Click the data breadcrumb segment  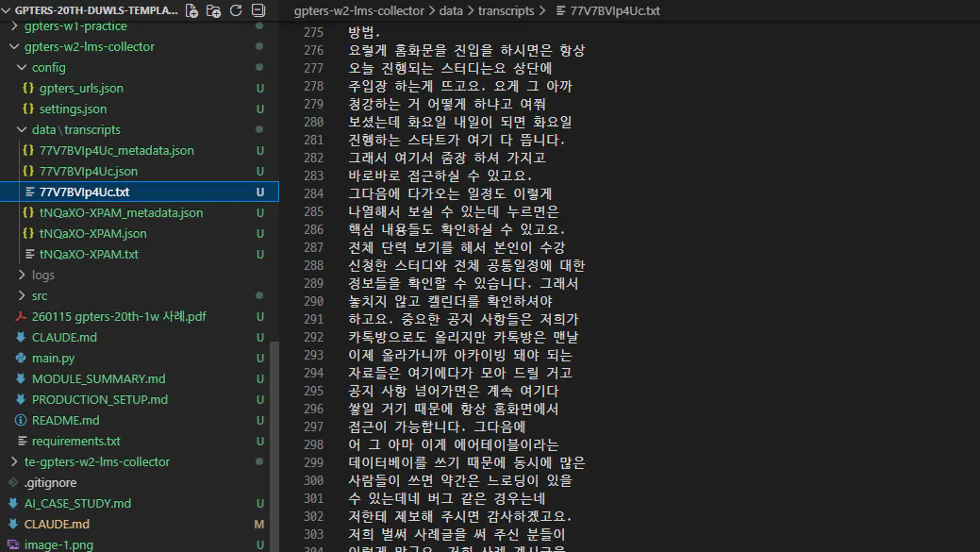click(451, 10)
